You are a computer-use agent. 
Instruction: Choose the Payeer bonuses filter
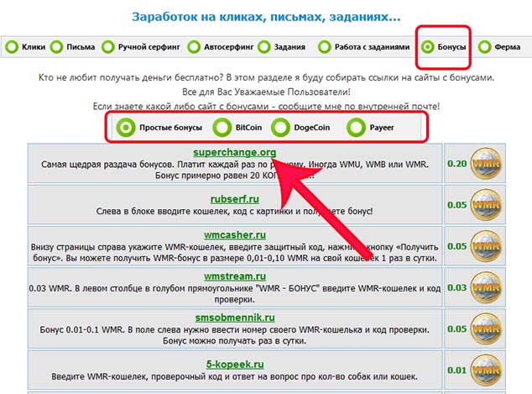(x=356, y=128)
